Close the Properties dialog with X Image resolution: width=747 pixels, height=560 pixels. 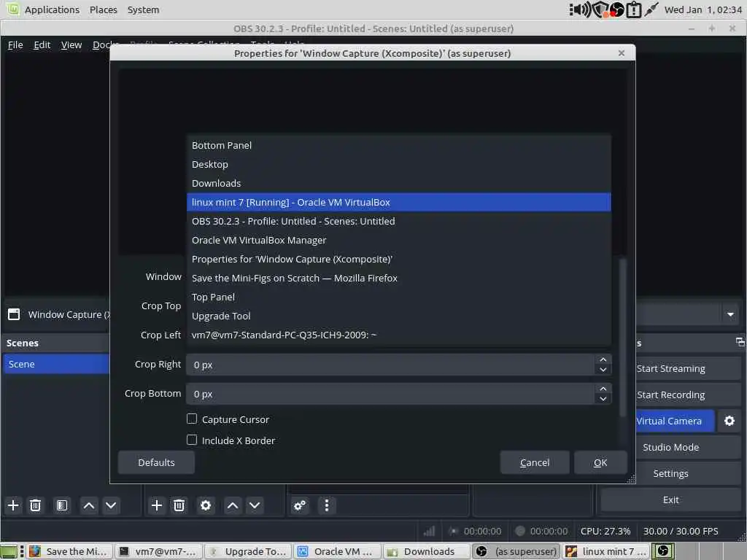(x=622, y=52)
